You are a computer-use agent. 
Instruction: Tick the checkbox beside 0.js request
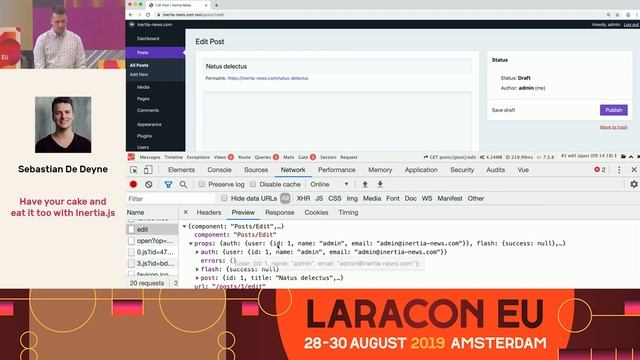point(131,252)
